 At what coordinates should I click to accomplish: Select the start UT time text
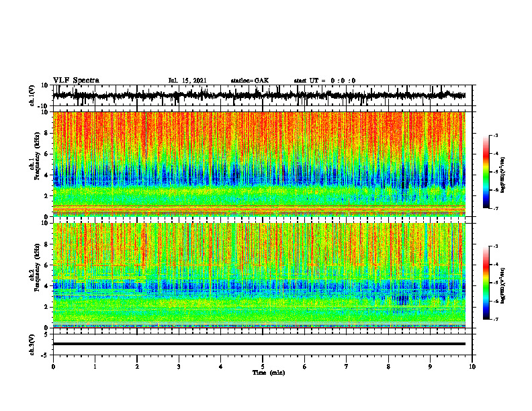click(324, 81)
